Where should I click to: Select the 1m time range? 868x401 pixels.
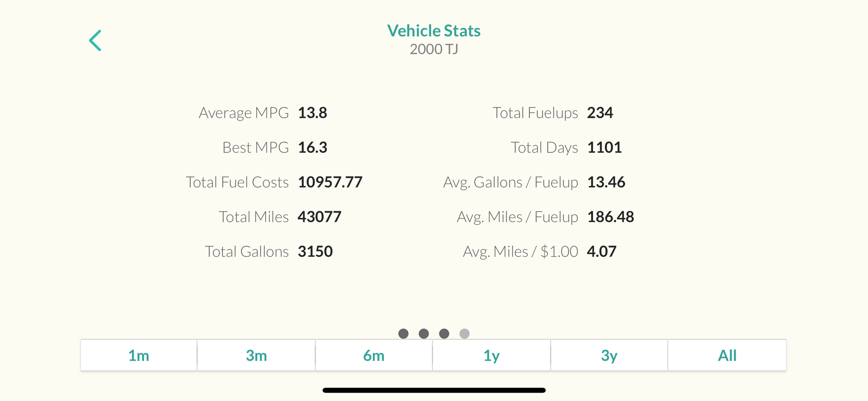[x=139, y=355]
